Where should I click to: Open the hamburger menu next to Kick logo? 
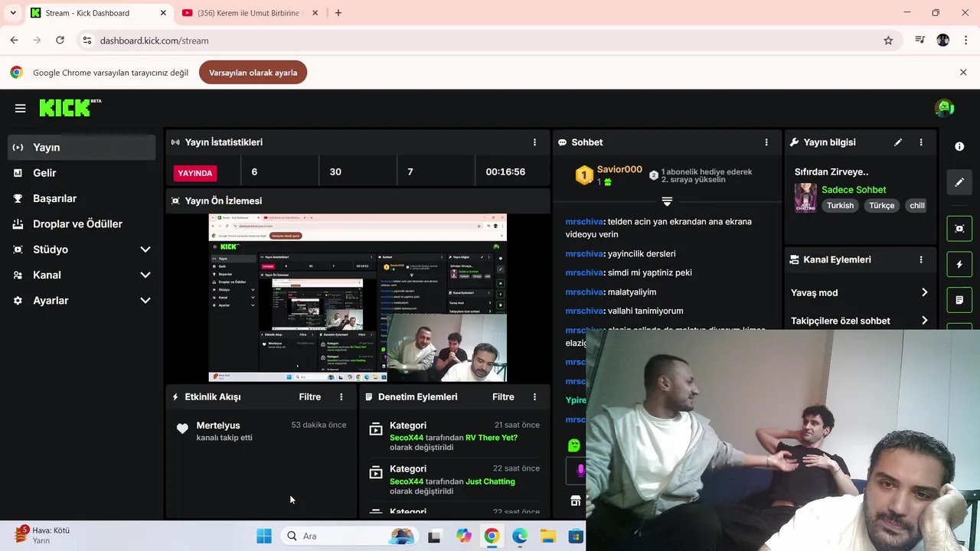click(x=21, y=108)
